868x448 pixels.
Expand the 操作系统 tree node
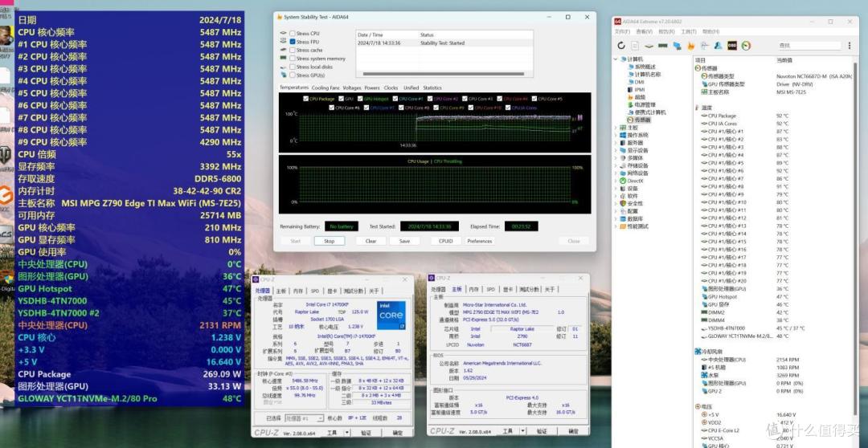pos(616,136)
